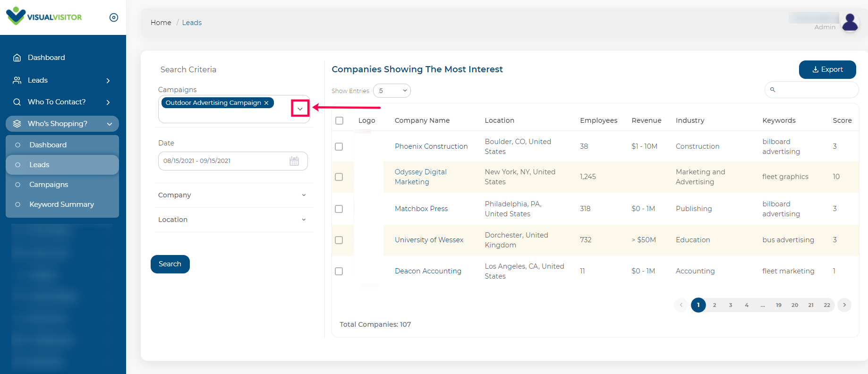Check the University of Wessex row checkbox
This screenshot has width=868, height=374.
point(339,240)
